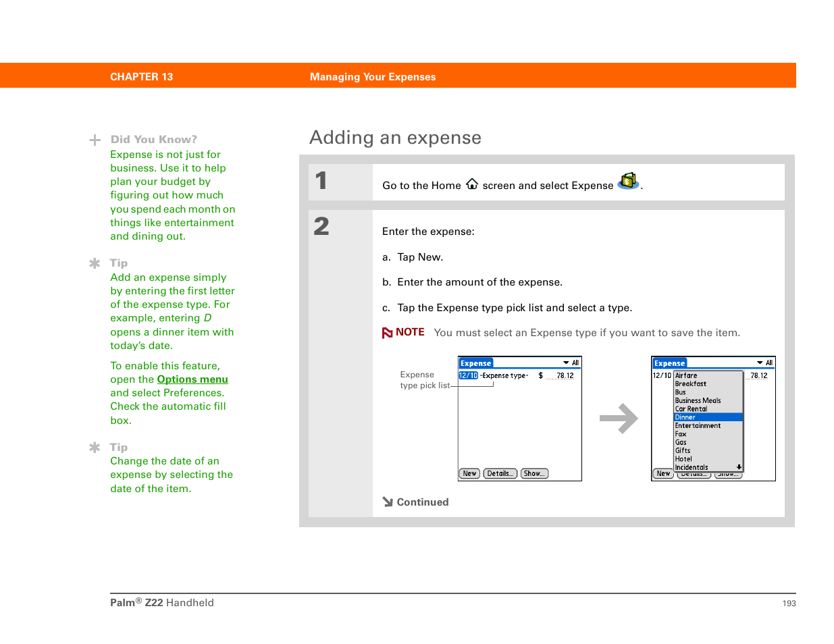Click the asterisk icon beside the first Tip
Viewport: 834px width, 644px height.
(95, 263)
